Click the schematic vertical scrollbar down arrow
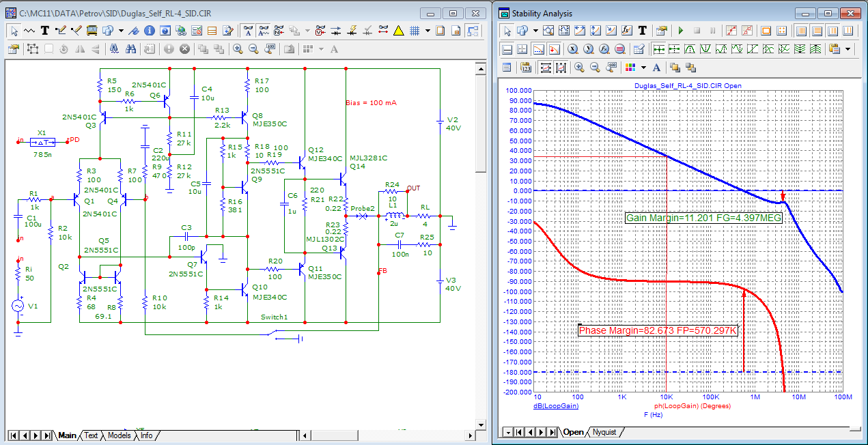 click(x=481, y=423)
